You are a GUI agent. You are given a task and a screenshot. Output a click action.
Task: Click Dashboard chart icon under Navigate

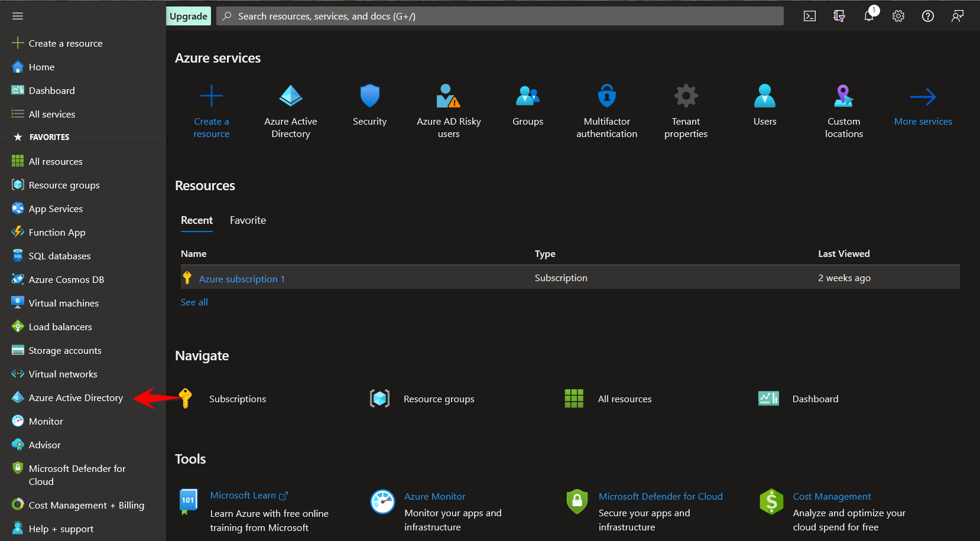pos(768,399)
